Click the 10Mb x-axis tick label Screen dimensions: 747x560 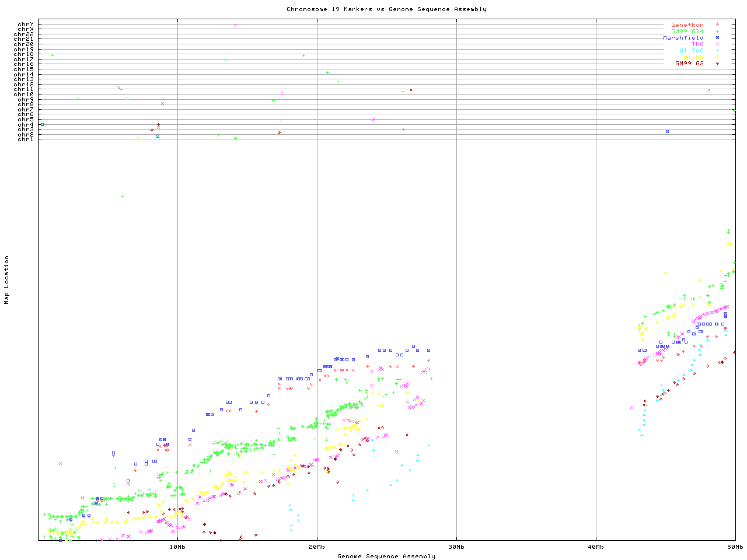177,547
